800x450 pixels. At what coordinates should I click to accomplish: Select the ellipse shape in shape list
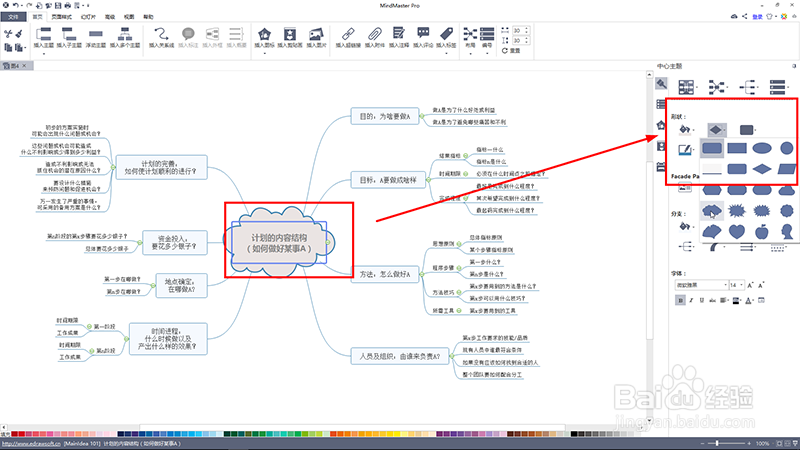coord(762,148)
